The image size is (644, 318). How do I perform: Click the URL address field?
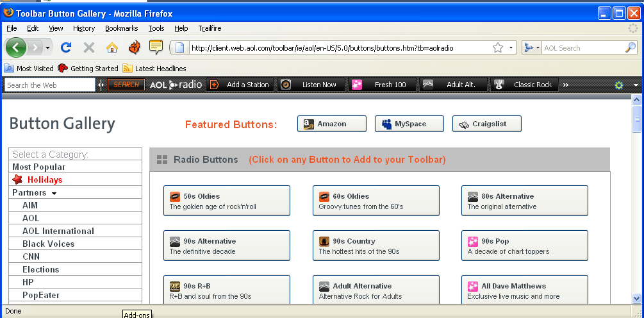click(x=340, y=48)
